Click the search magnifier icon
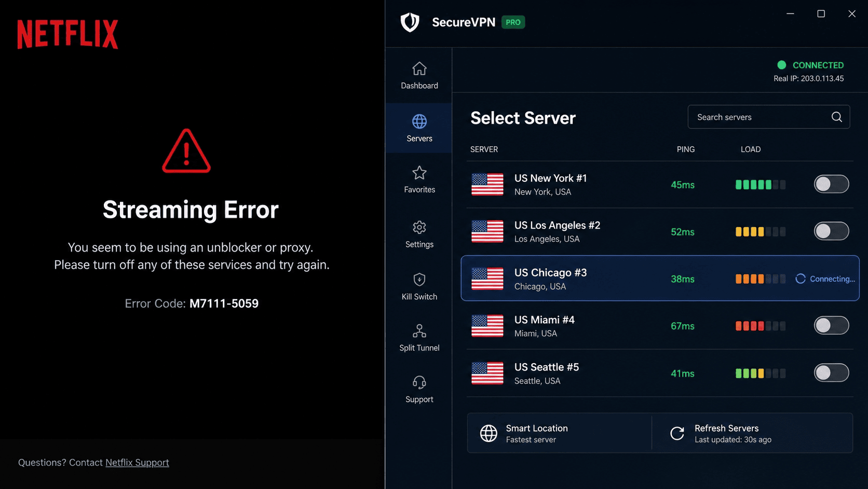The height and width of the screenshot is (489, 868). tap(836, 117)
